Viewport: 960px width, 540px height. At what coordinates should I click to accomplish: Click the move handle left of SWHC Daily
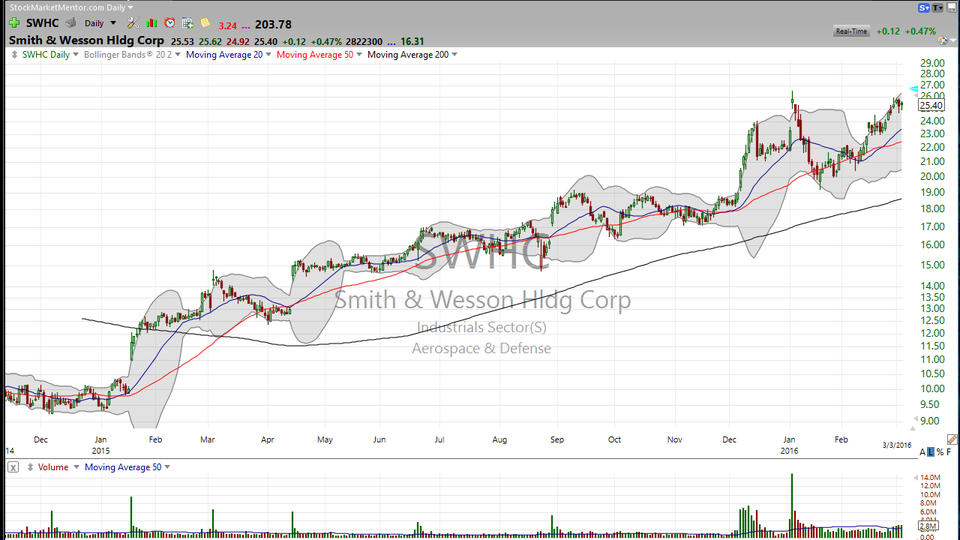pyautogui.click(x=15, y=54)
